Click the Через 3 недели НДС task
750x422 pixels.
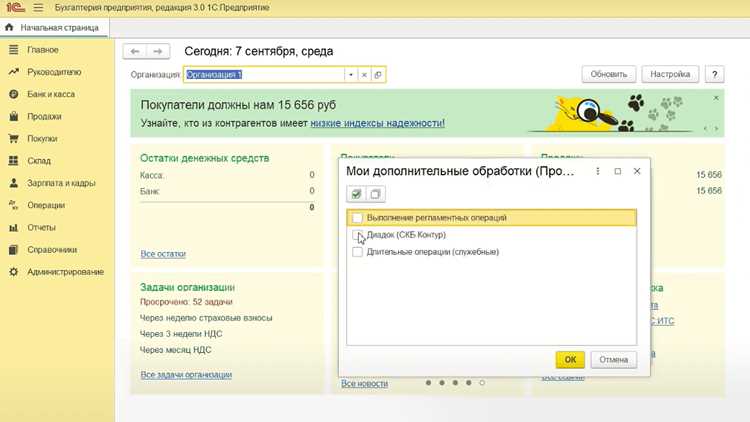coord(181,334)
